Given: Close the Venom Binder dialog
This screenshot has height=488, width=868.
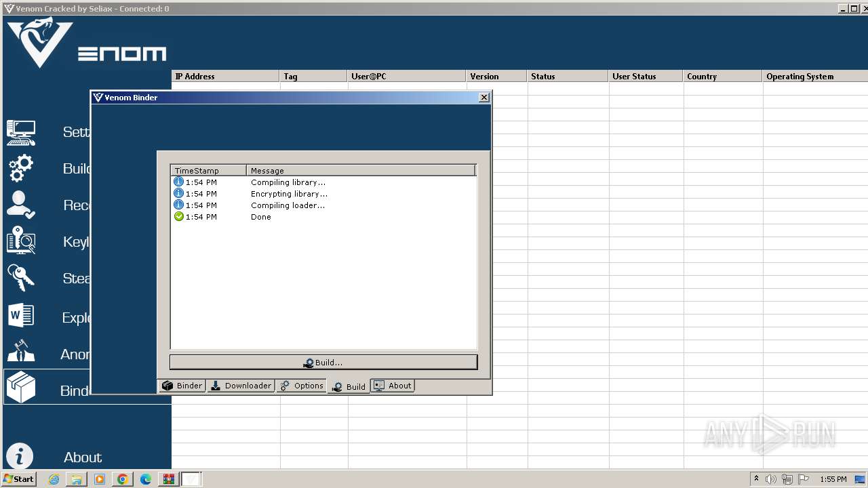Looking at the screenshot, I should [x=484, y=97].
